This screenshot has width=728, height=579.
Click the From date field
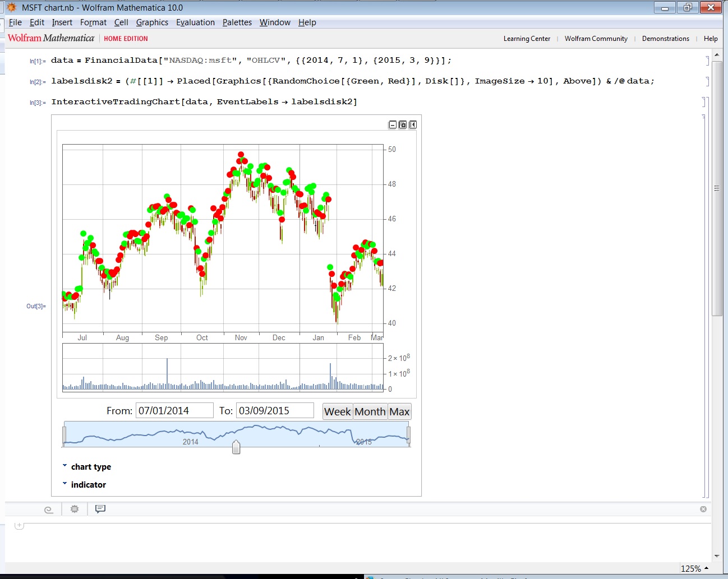[x=174, y=410]
